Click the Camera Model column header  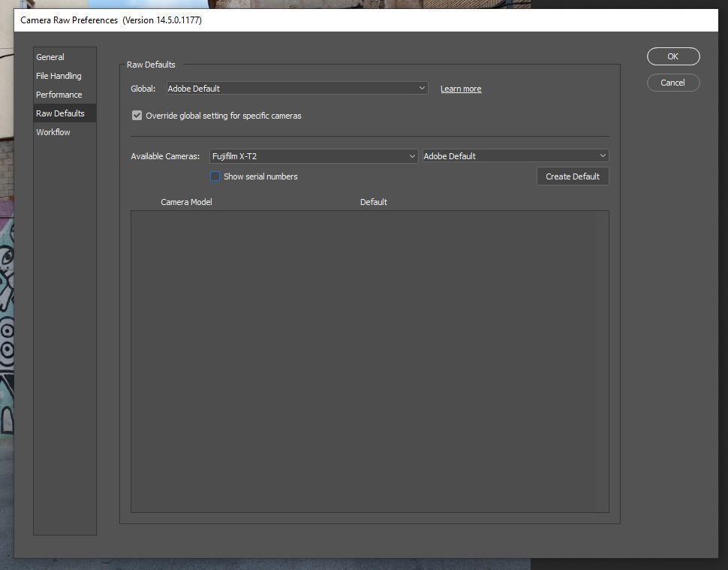(186, 201)
